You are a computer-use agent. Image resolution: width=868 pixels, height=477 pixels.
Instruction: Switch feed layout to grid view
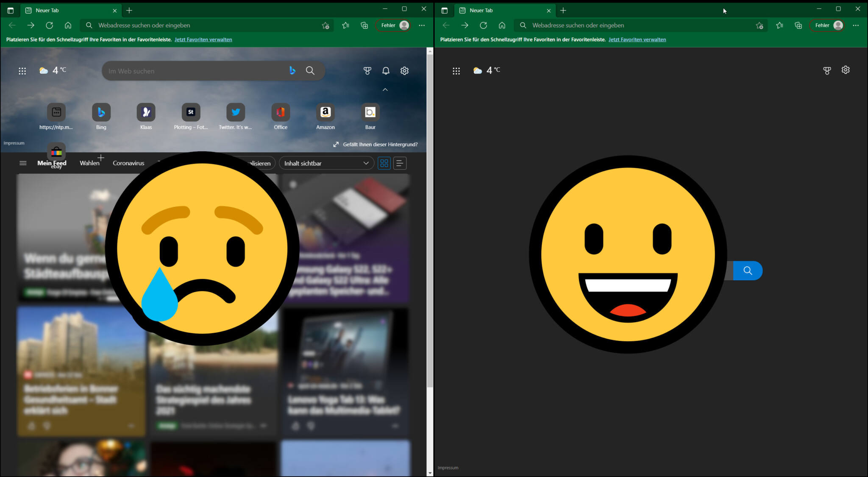(384, 163)
